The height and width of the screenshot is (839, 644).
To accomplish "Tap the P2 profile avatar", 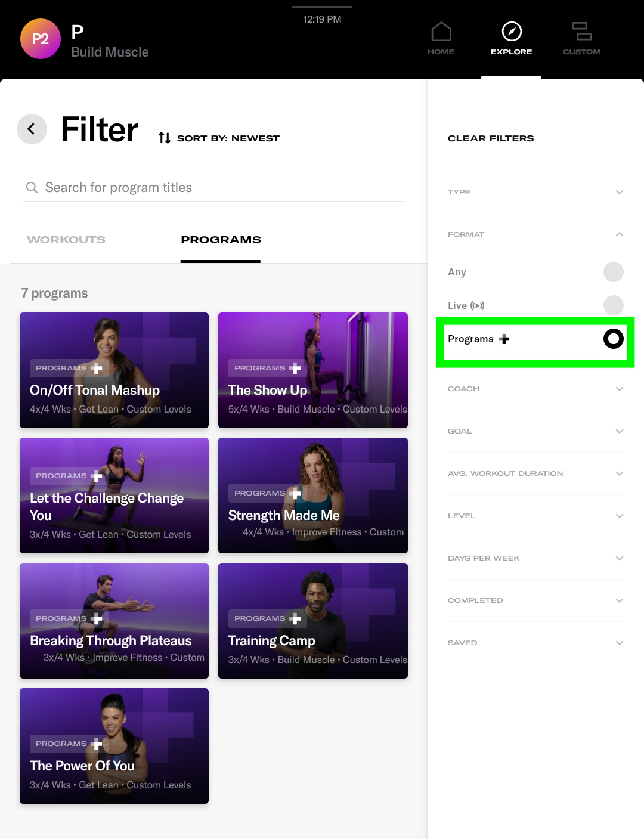I will click(41, 39).
